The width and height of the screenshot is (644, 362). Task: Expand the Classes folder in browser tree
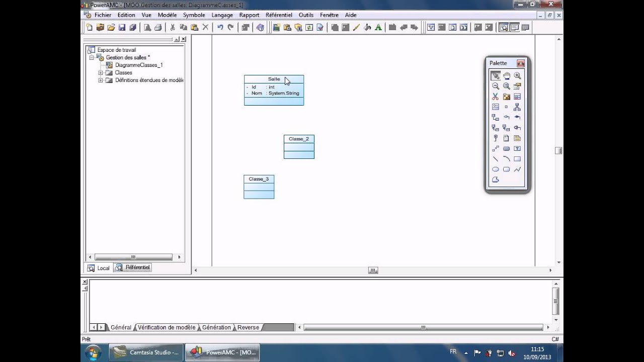(101, 73)
